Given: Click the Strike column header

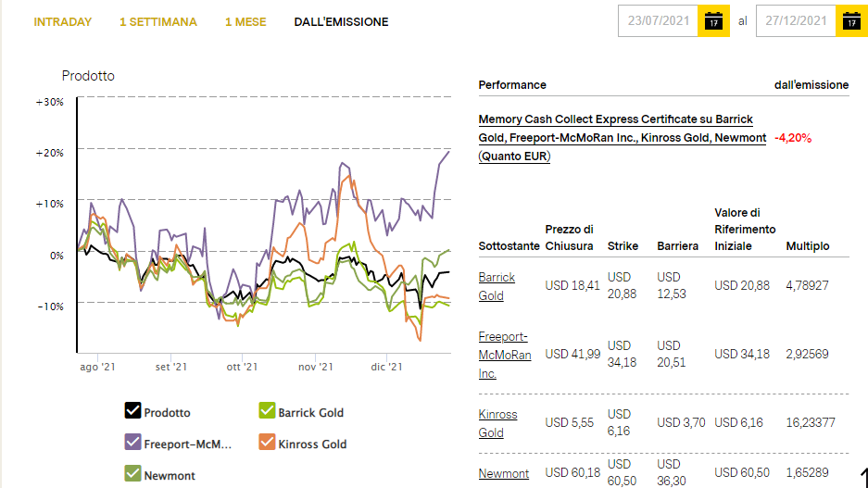Looking at the screenshot, I should coord(623,246).
